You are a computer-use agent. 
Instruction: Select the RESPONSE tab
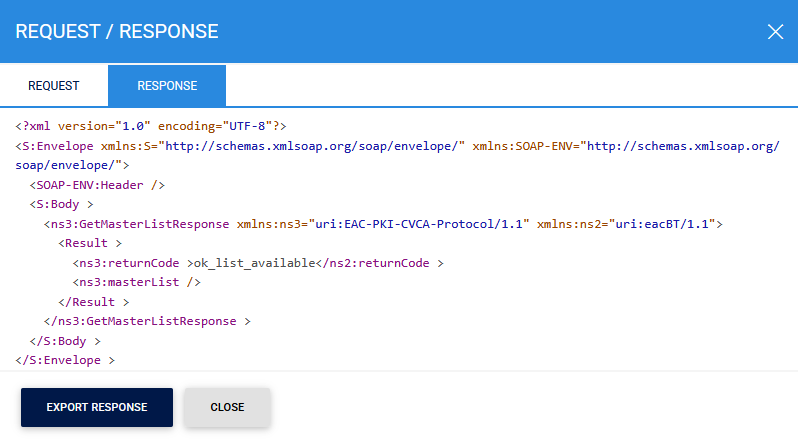click(167, 86)
